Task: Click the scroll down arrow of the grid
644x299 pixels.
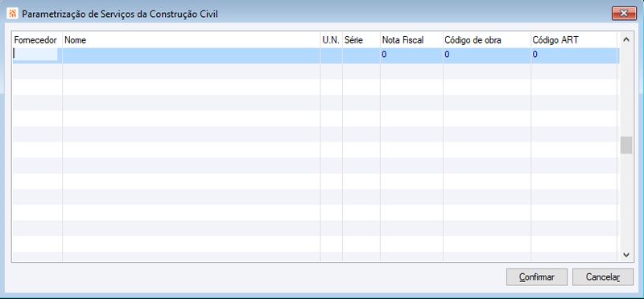Action: tap(626, 255)
